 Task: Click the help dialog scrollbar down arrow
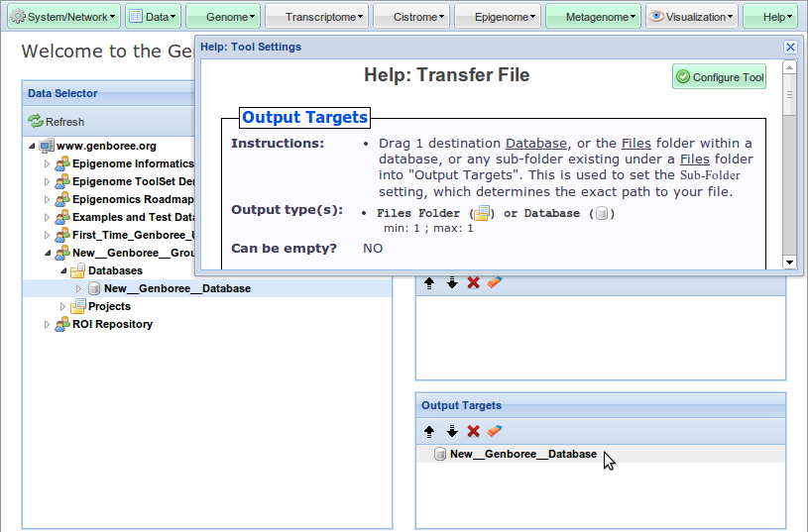click(x=789, y=262)
